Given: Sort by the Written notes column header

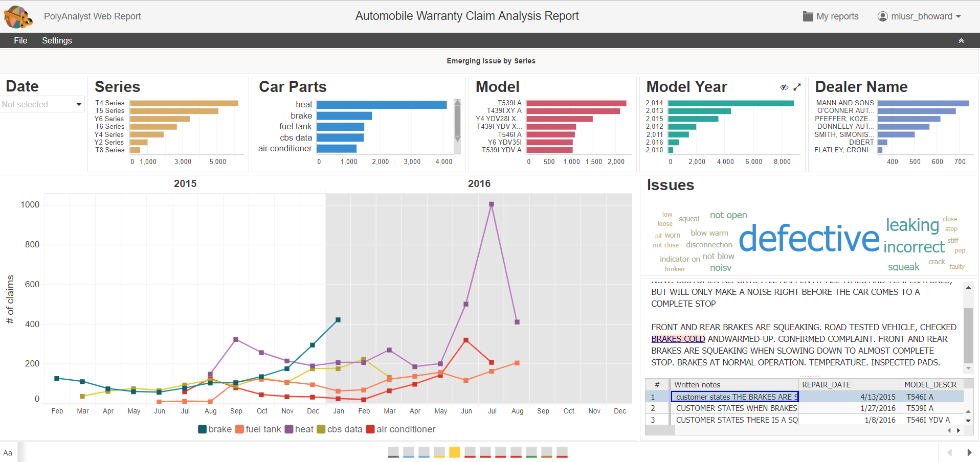Looking at the screenshot, I should 734,385.
